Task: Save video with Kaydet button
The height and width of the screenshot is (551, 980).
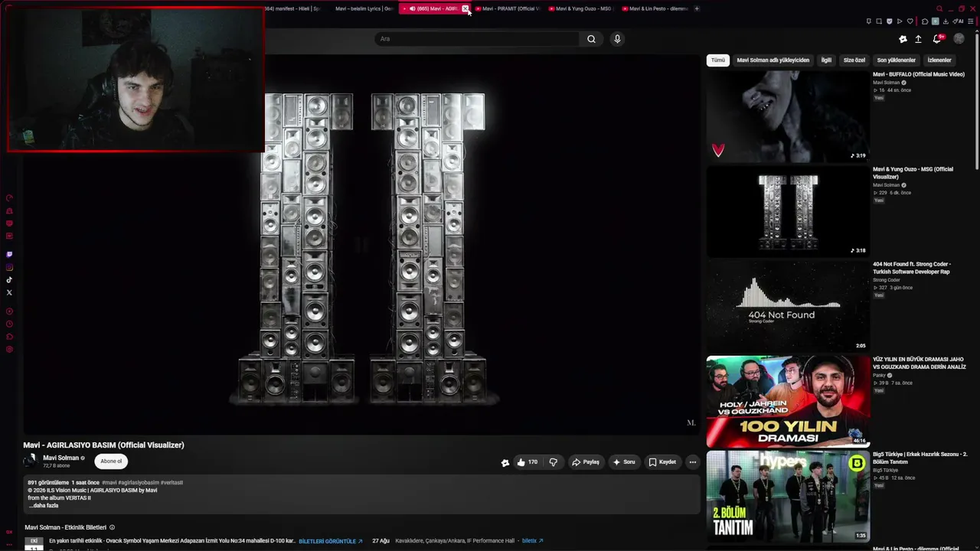Action: (x=662, y=462)
